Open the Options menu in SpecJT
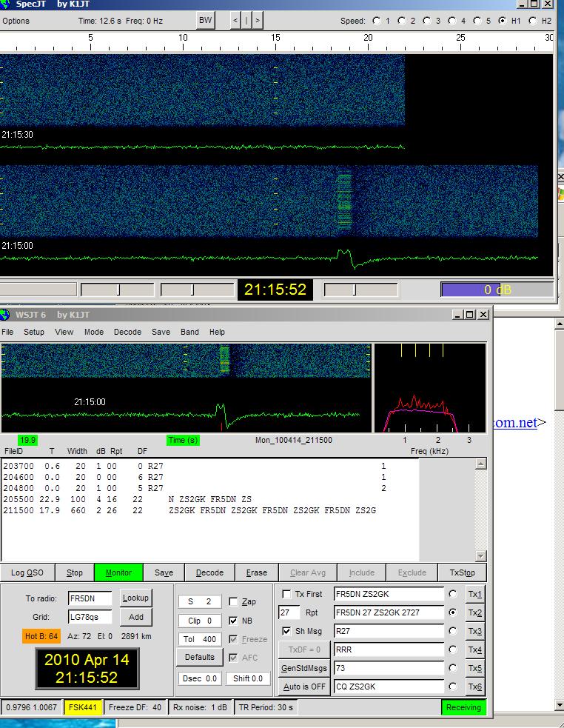The height and width of the screenshot is (728, 564). click(x=16, y=21)
